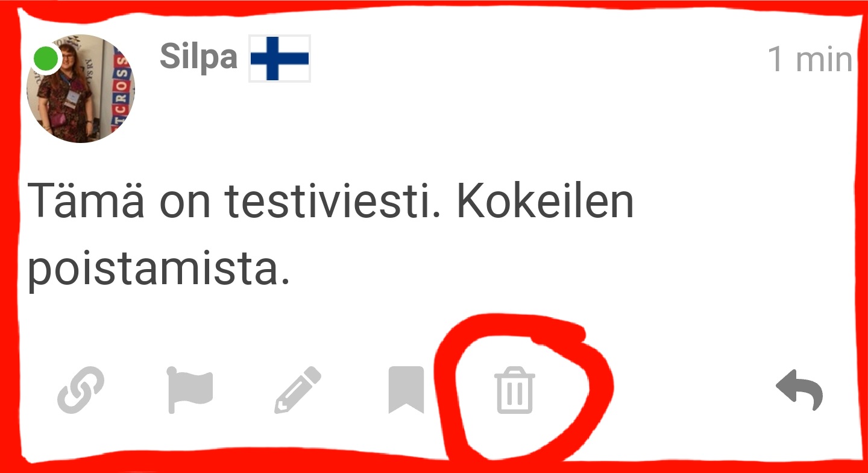Copy the permalink with the chain link icon

pyautogui.click(x=81, y=391)
